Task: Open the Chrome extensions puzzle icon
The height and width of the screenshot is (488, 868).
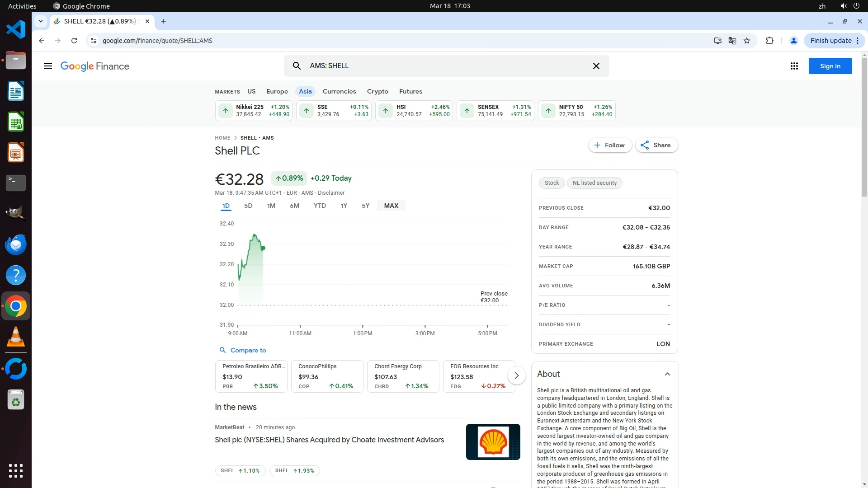Action: click(769, 41)
